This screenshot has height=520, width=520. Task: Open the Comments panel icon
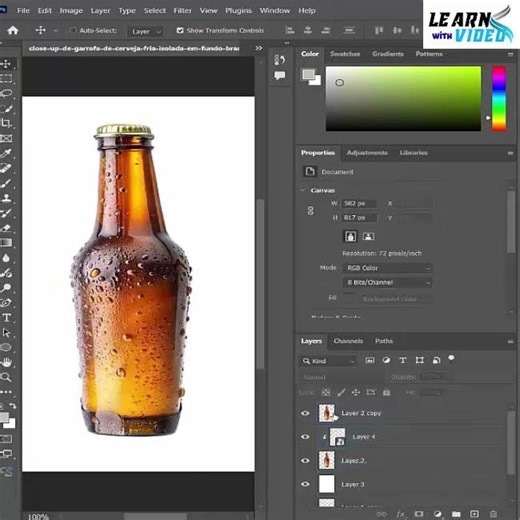coord(279,76)
